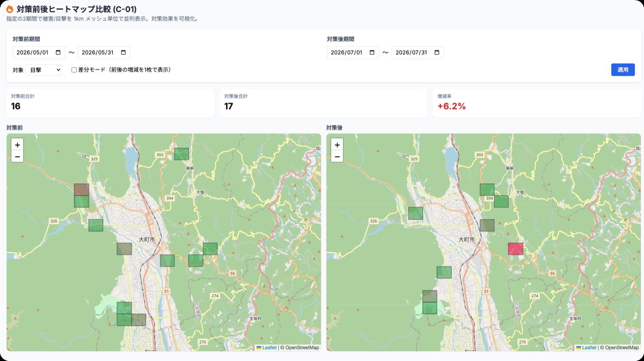Click the 大町市 label on 対策後 map
This screenshot has width=644, height=361.
point(466,239)
